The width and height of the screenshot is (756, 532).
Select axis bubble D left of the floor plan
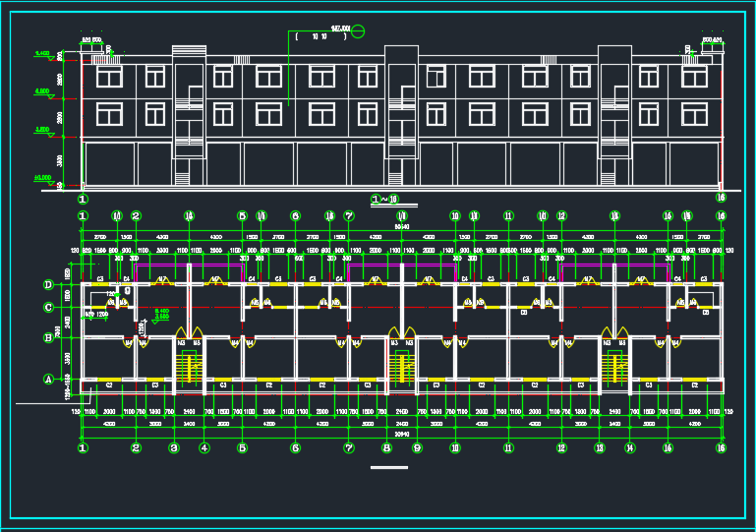(x=48, y=284)
